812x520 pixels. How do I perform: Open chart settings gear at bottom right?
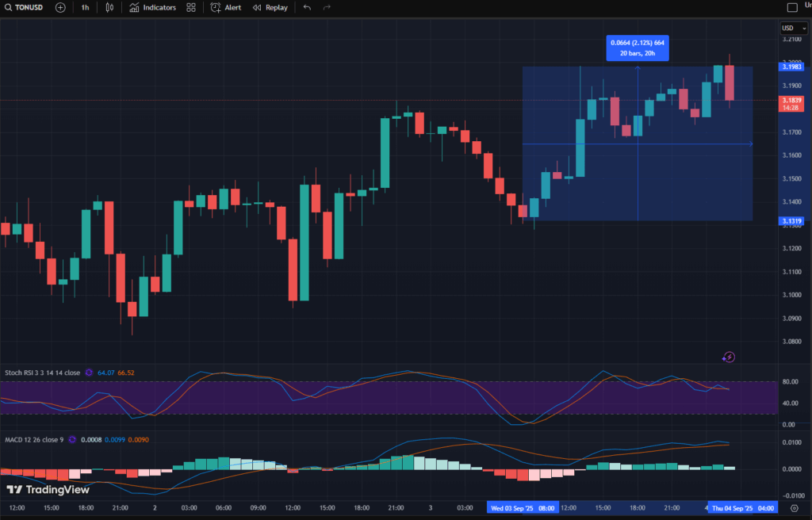[x=794, y=508]
